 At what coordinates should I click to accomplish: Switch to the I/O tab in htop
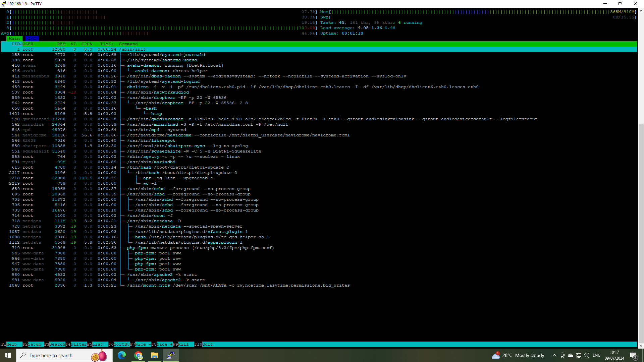point(32,39)
